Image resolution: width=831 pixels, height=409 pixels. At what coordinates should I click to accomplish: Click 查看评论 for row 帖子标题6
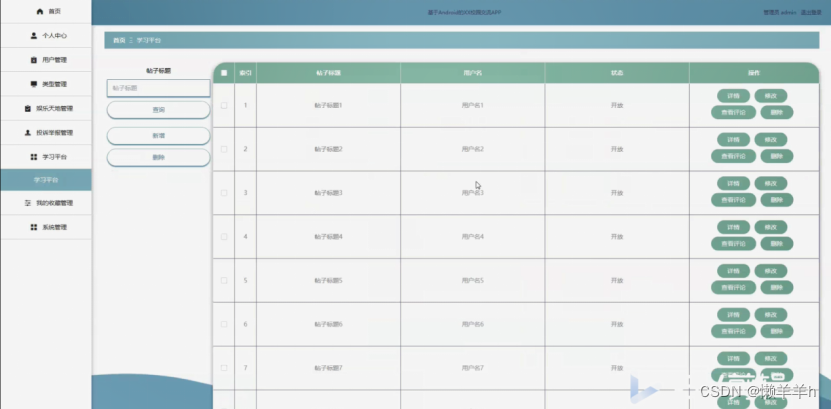click(733, 331)
